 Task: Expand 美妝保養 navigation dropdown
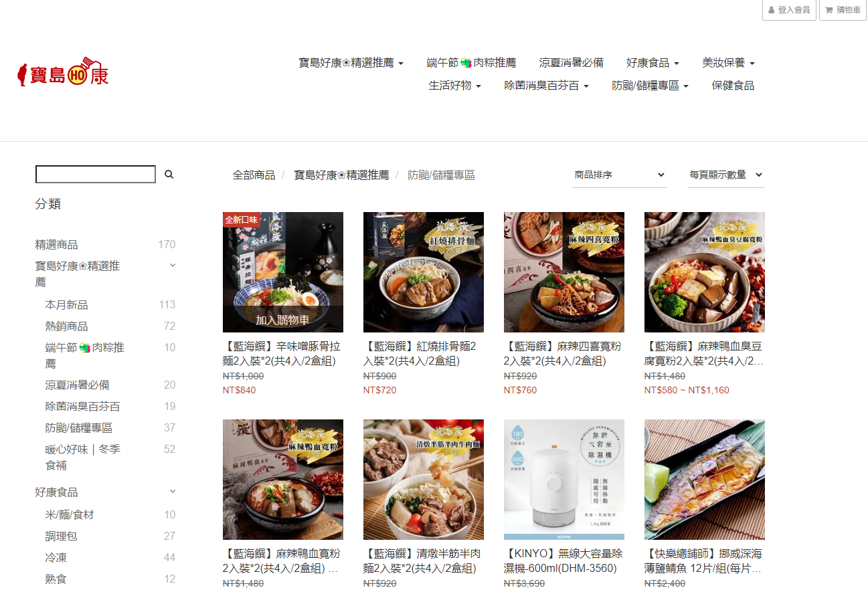pyautogui.click(x=728, y=63)
